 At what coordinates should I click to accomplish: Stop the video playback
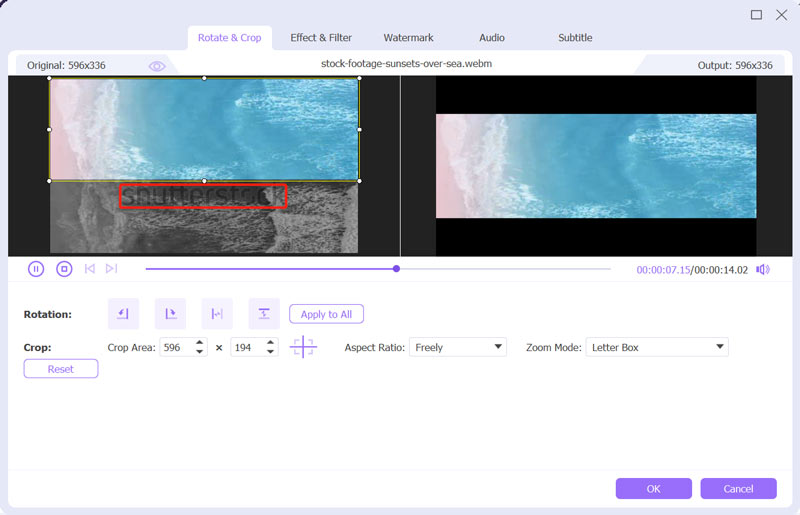[x=64, y=269]
